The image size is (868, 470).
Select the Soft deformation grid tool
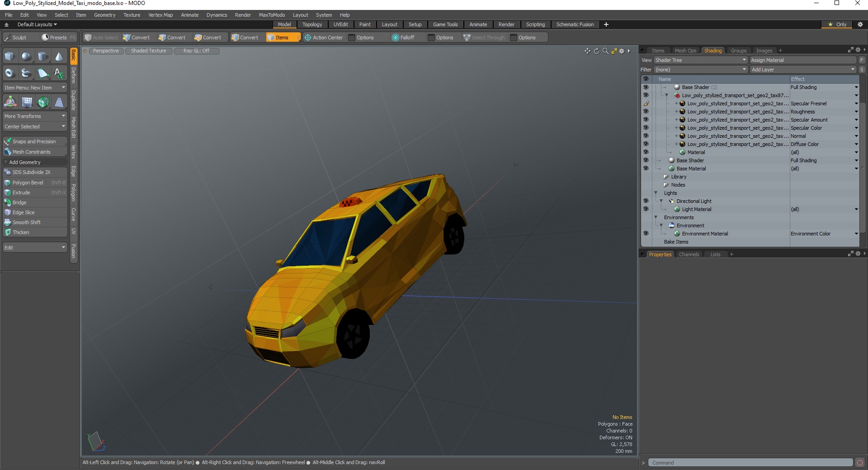point(27,102)
